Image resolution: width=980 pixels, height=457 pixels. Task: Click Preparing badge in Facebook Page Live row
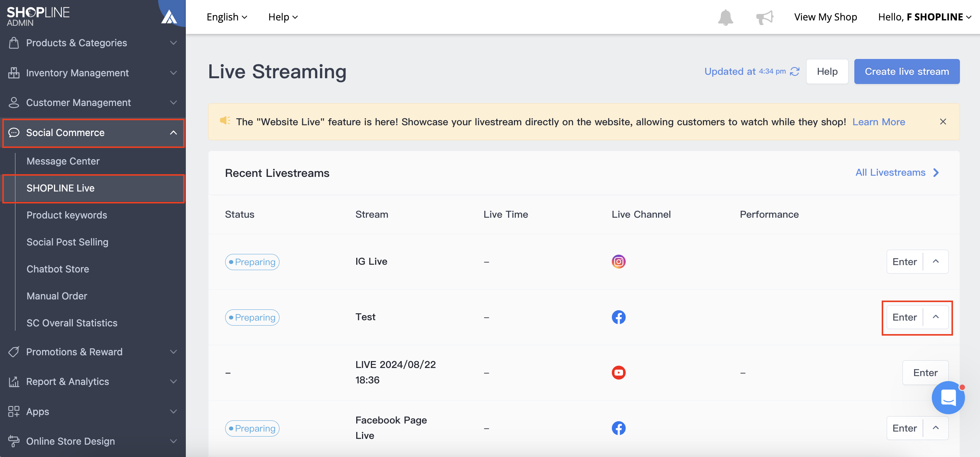tap(252, 428)
